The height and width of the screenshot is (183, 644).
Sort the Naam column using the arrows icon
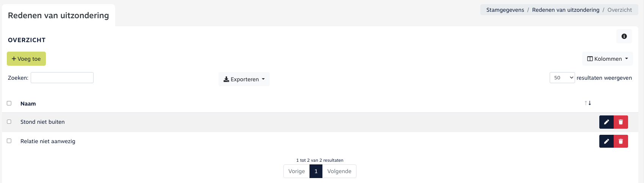588,103
